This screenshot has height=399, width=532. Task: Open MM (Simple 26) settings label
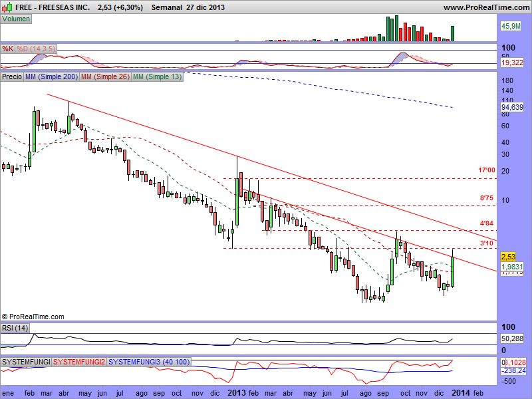point(105,76)
